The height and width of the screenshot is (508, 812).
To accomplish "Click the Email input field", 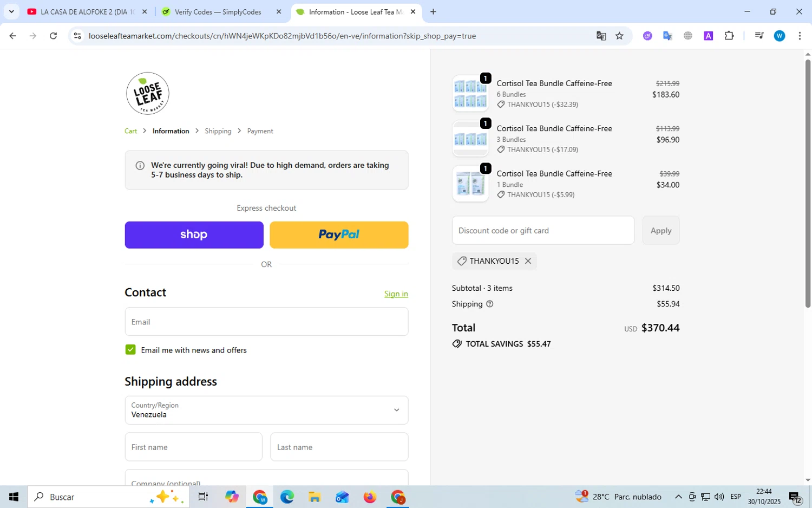I will [266, 322].
